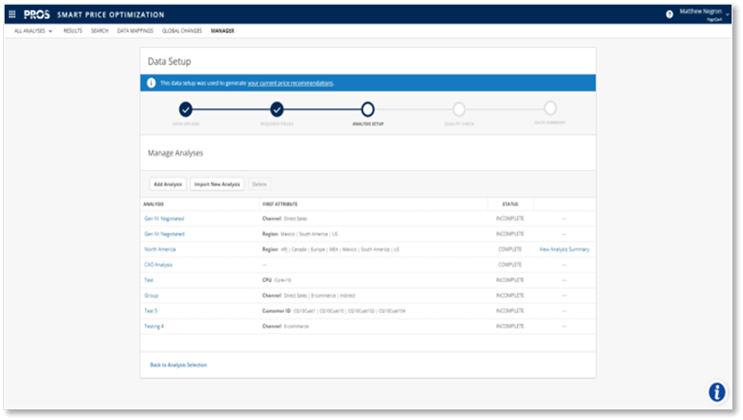
Task: Open the Results tab
Action: [x=72, y=31]
